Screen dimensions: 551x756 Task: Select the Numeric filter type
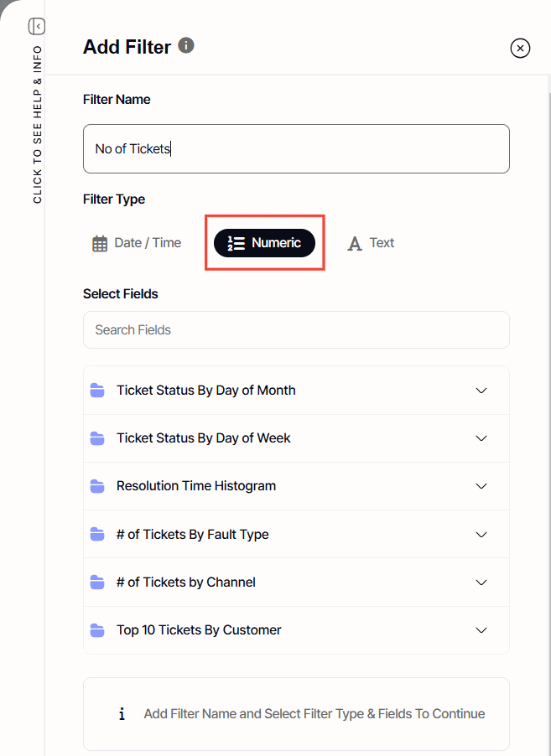[264, 243]
